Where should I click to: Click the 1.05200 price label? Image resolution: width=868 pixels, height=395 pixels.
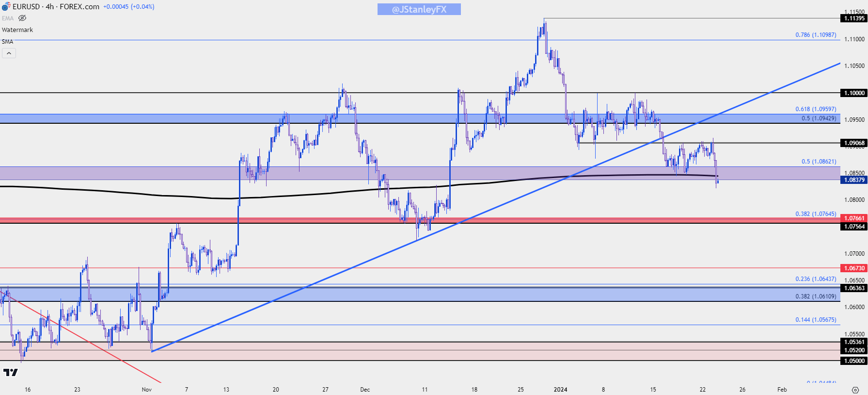pyautogui.click(x=854, y=350)
